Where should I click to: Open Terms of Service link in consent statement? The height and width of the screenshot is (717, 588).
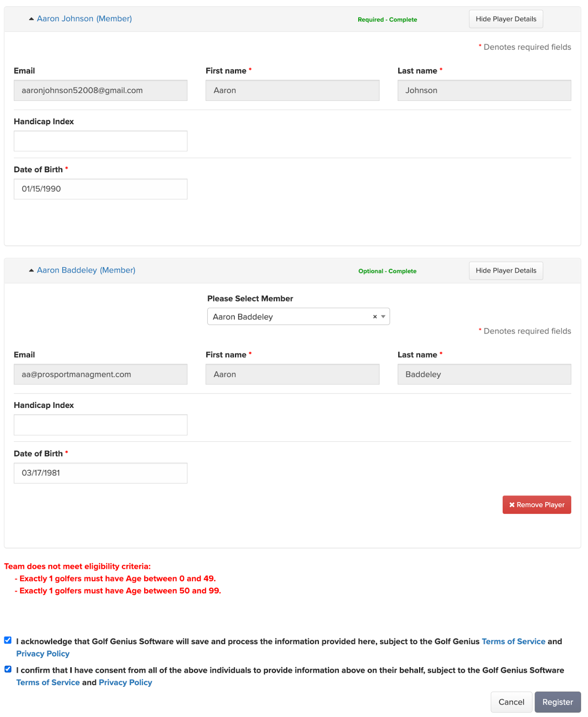[x=48, y=682]
